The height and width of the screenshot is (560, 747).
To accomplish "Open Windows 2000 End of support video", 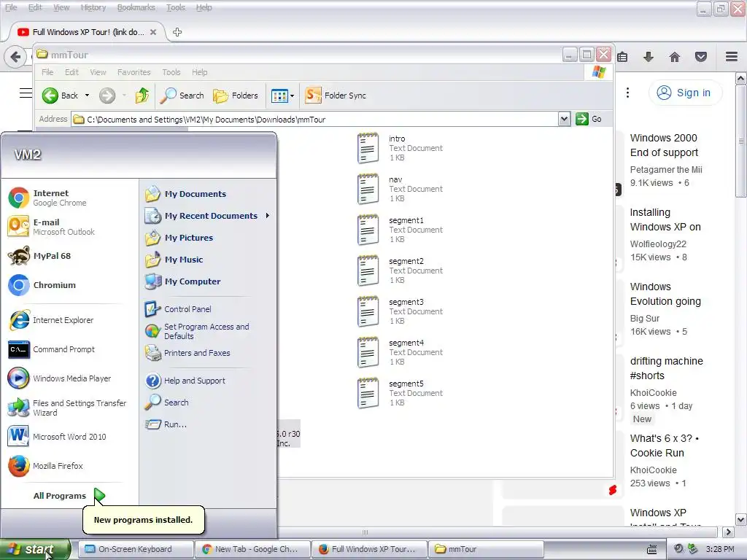I will click(664, 145).
